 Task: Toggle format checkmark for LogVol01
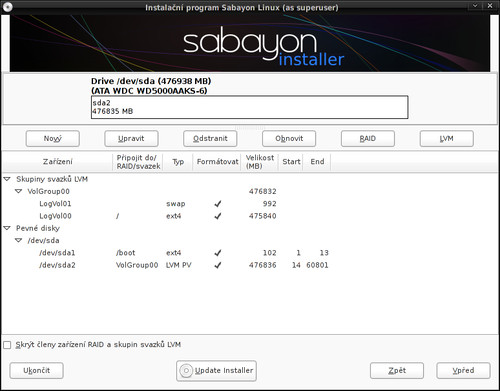click(x=218, y=204)
